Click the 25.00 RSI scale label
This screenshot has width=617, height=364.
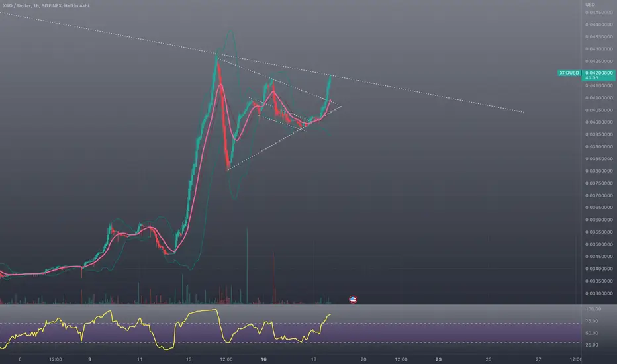click(592, 345)
